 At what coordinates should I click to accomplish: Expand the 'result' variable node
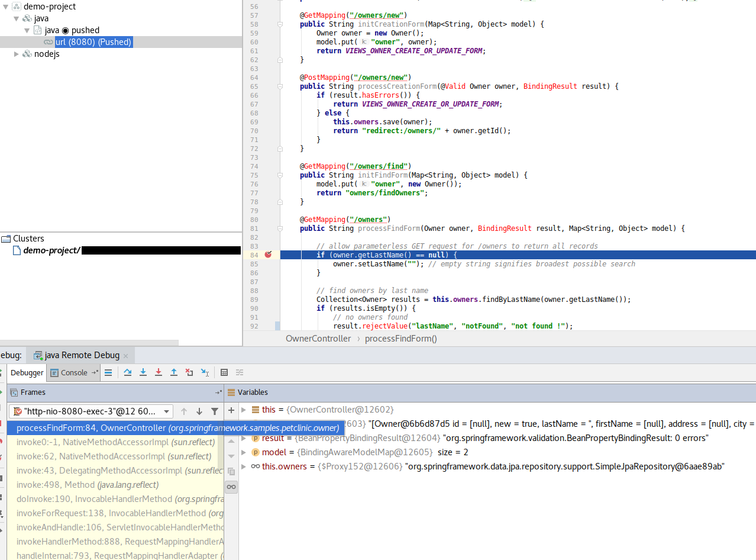244,438
